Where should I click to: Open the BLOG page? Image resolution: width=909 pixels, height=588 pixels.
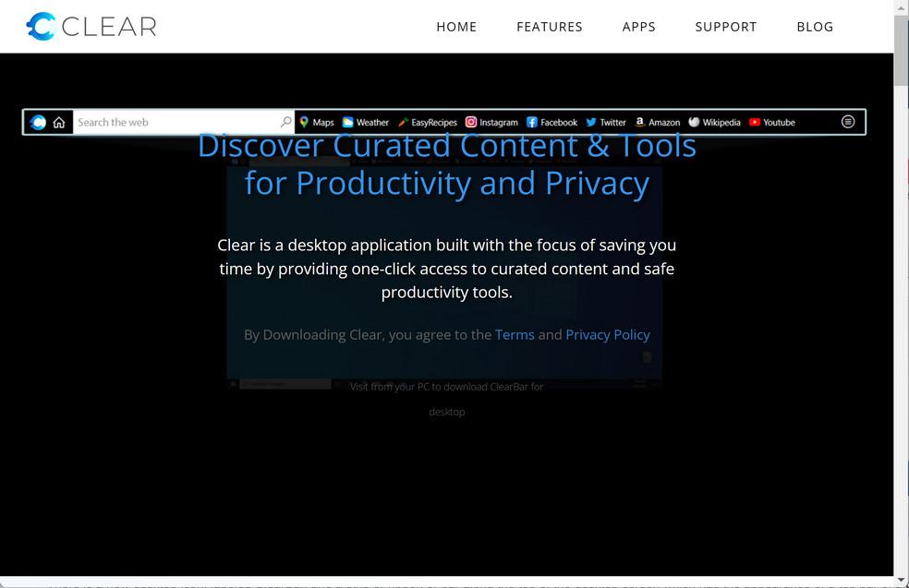[x=815, y=27]
